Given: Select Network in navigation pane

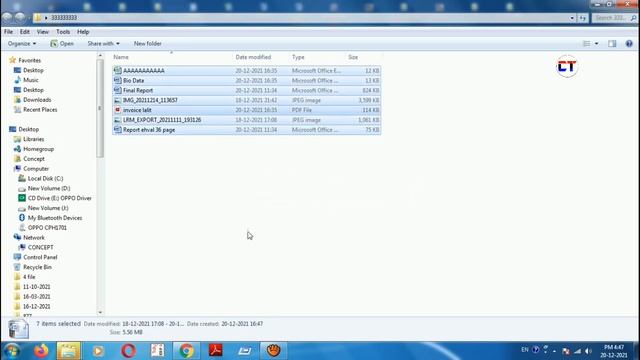Looking at the screenshot, I should tap(33, 238).
